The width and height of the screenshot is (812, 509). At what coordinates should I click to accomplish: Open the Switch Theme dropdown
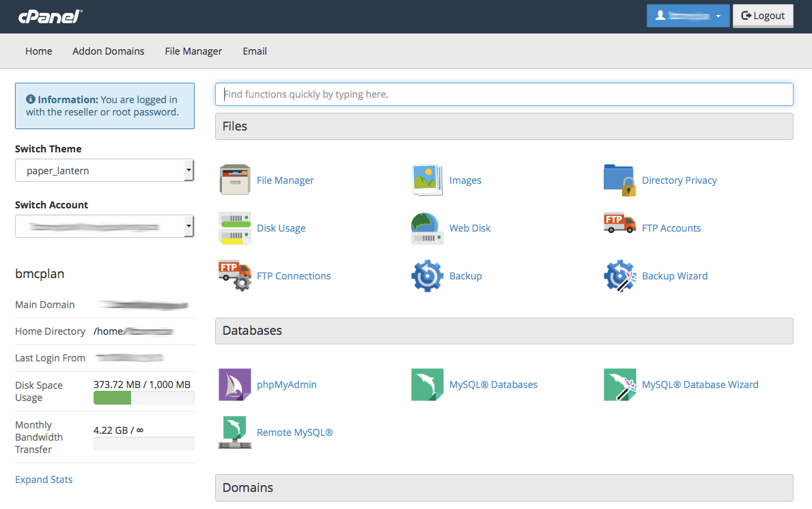(x=104, y=171)
